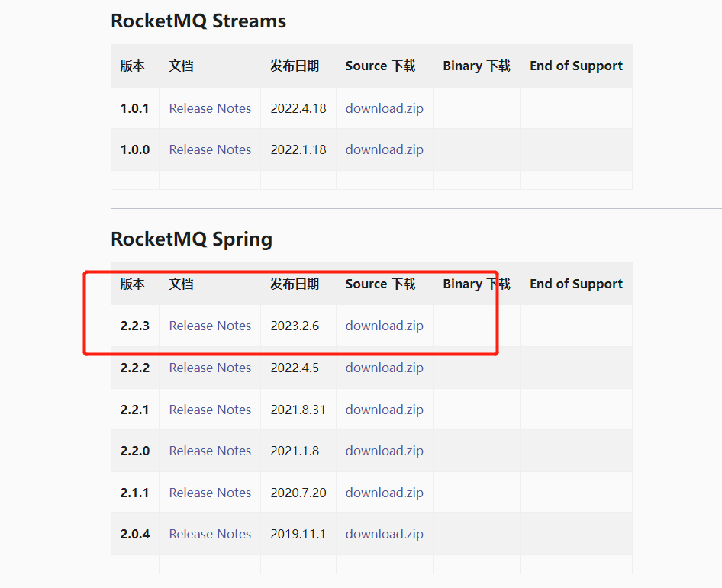The height and width of the screenshot is (588, 722).
Task: Select version cell 2.1.1
Action: point(134,493)
